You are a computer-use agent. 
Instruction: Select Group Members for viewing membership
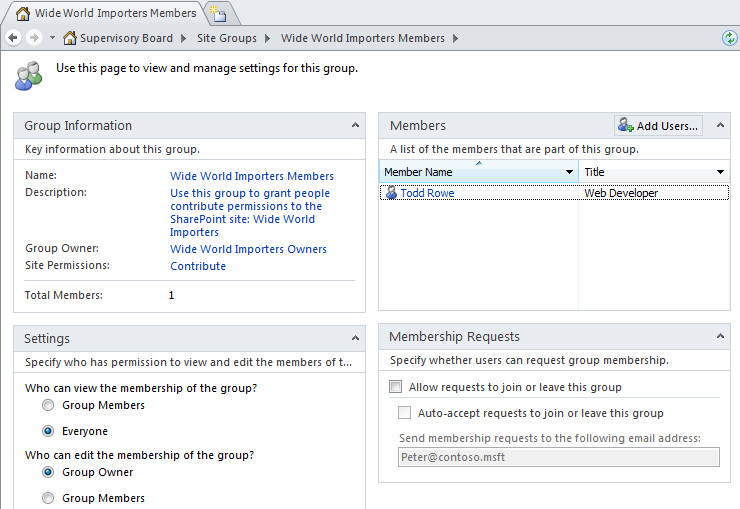click(x=48, y=405)
